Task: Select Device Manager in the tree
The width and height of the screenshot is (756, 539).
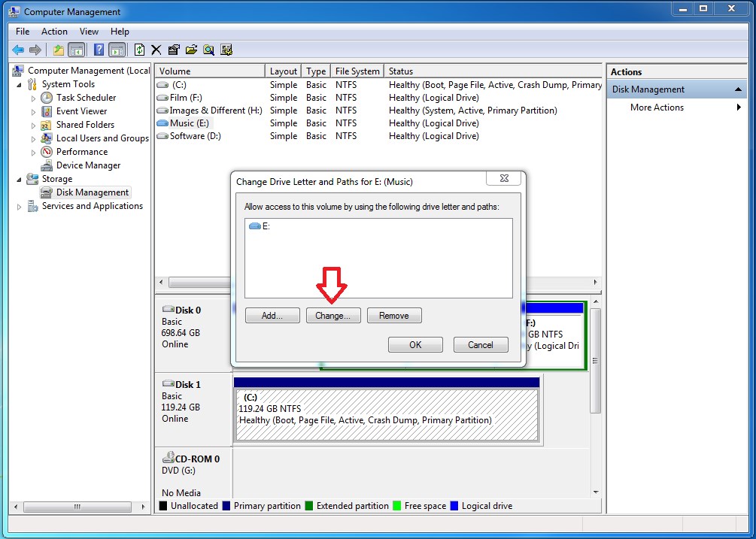Action: point(88,165)
